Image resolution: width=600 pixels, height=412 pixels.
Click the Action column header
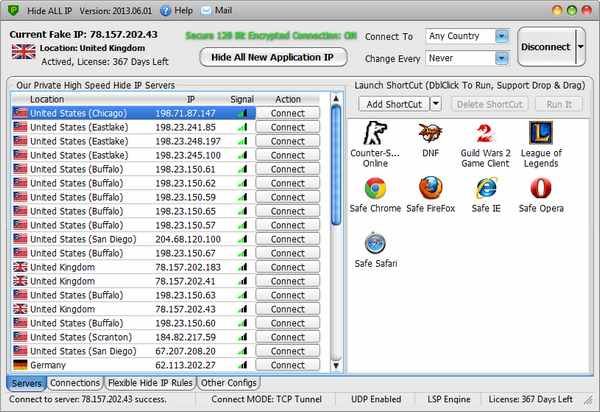[x=288, y=99]
